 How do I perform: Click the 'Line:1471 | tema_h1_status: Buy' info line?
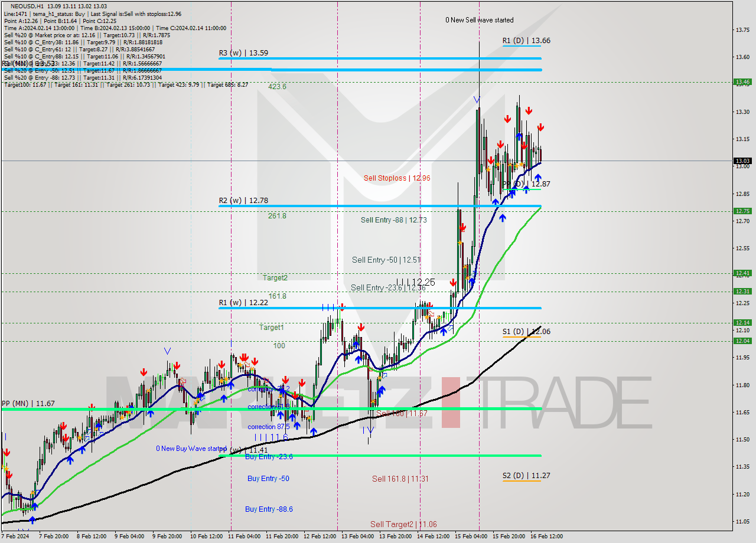coord(93,14)
